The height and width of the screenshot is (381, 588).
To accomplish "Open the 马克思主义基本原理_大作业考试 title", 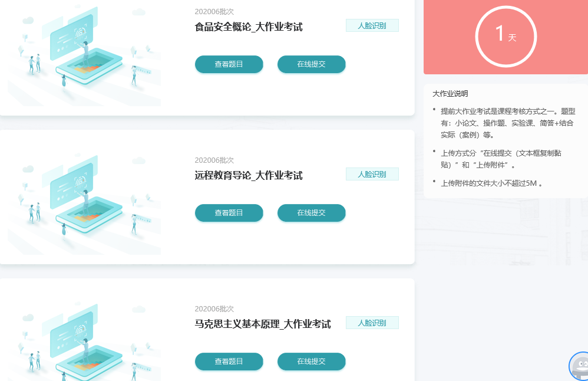I will point(263,324).
